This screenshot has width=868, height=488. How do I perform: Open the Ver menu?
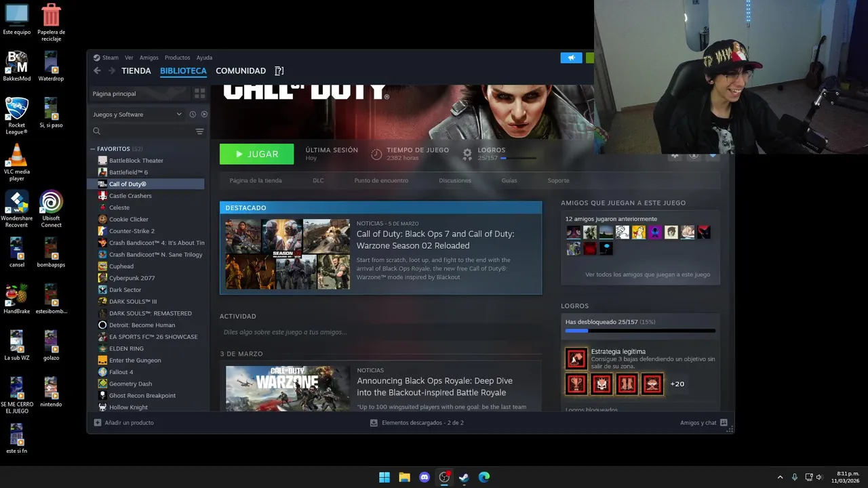[x=129, y=58]
